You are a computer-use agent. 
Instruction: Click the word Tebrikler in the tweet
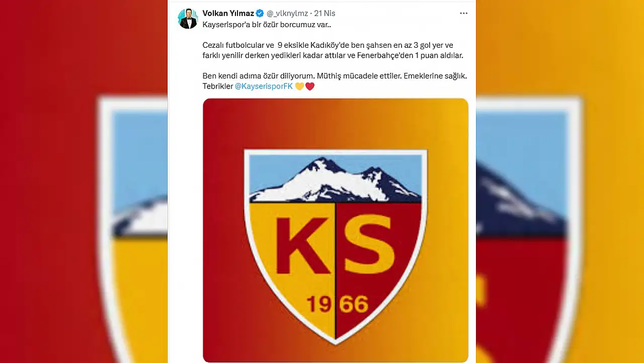(218, 86)
